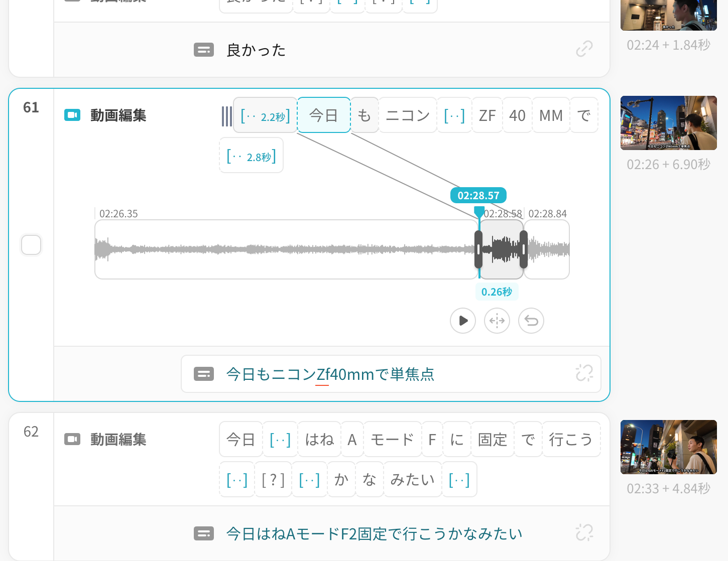Image resolution: width=728 pixels, height=561 pixels.
Task: Click the 02:26.35 timestamp
Action: click(x=118, y=214)
